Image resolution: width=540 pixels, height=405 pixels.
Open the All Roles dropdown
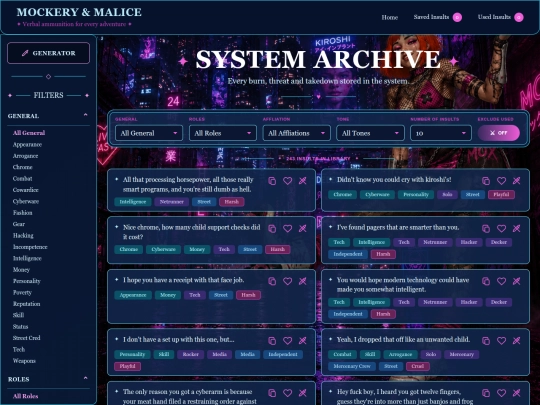[x=223, y=133]
